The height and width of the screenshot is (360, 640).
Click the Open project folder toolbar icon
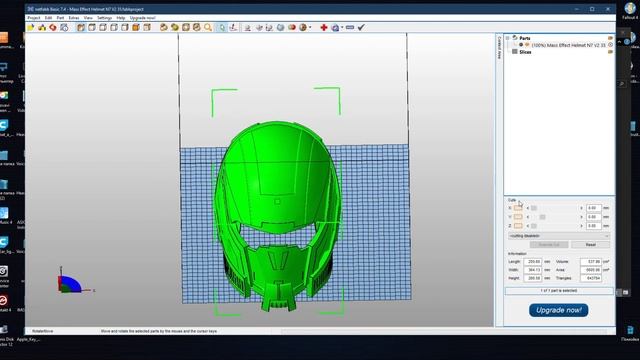tap(31, 27)
